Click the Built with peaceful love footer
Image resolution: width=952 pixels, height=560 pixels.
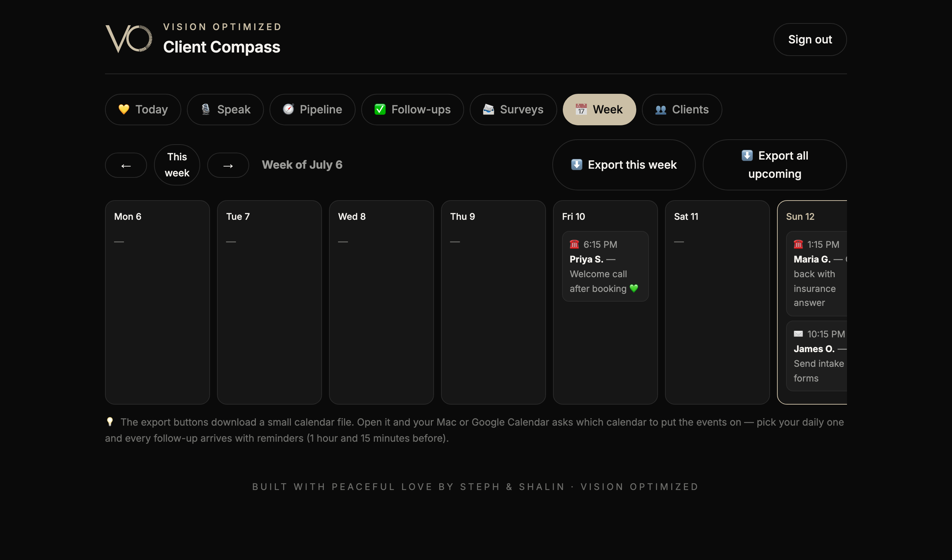click(x=476, y=487)
